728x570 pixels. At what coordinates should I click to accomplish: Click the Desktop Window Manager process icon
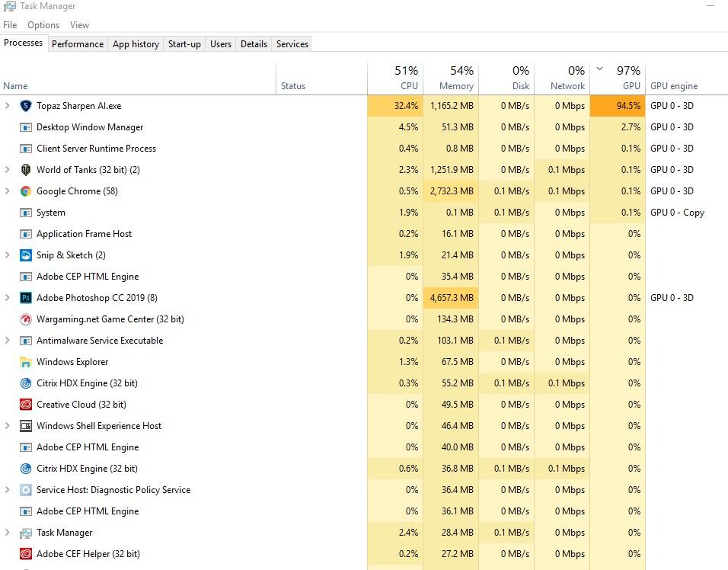point(26,127)
